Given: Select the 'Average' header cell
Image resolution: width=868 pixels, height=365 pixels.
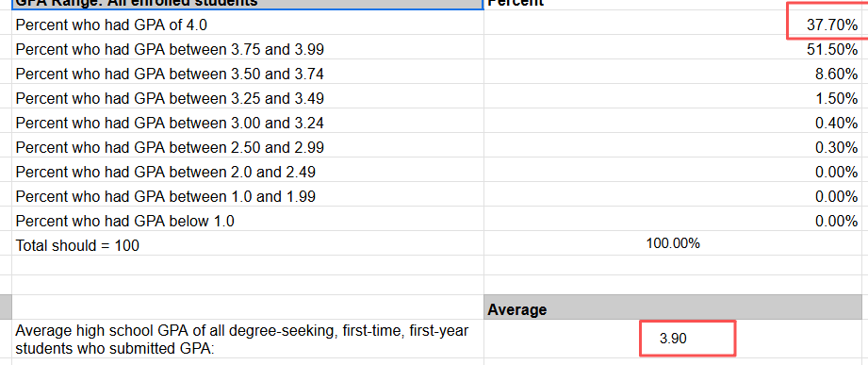Looking at the screenshot, I should [676, 309].
